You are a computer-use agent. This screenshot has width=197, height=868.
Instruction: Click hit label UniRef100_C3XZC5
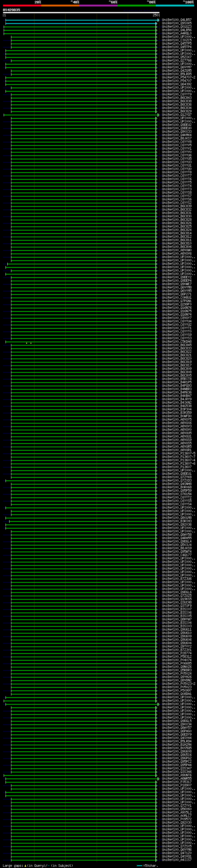(177, 40)
